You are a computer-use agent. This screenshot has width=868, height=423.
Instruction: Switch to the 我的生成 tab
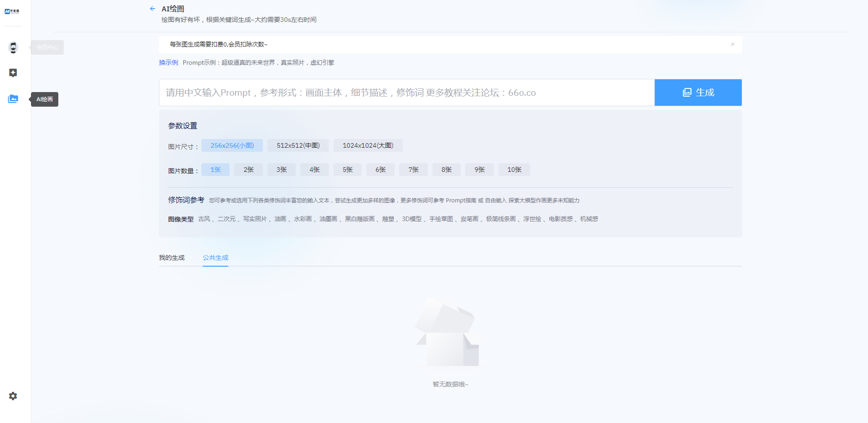tap(172, 258)
